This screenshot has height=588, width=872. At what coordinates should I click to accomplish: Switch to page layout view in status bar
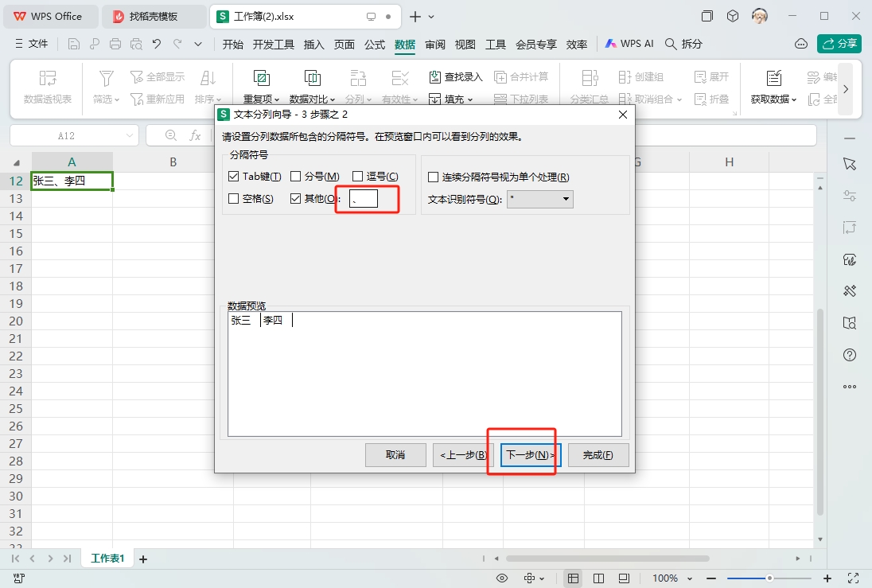[x=598, y=578]
